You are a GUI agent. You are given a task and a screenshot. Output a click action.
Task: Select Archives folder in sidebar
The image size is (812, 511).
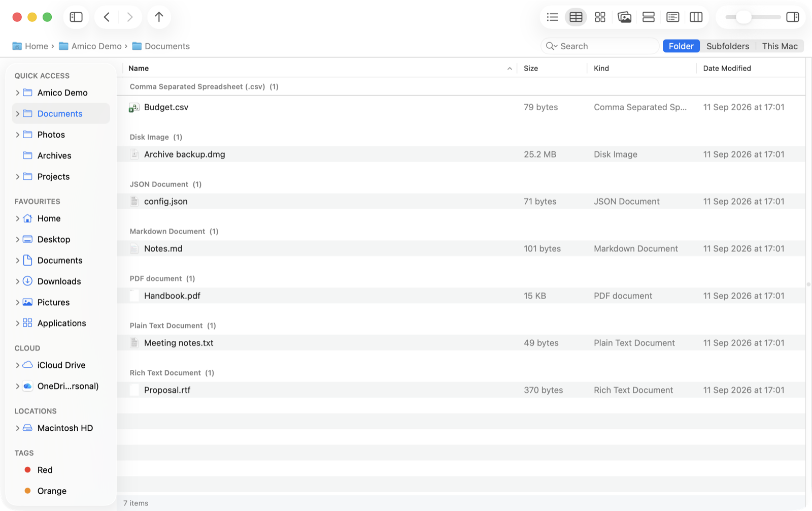pos(61,155)
